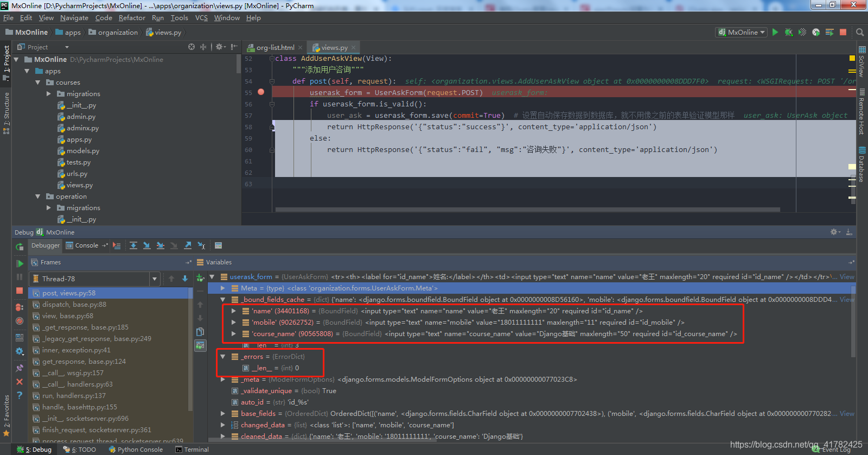Screen dimensions: 868x455
Task: Open the File menu
Action: pyautogui.click(x=8, y=18)
